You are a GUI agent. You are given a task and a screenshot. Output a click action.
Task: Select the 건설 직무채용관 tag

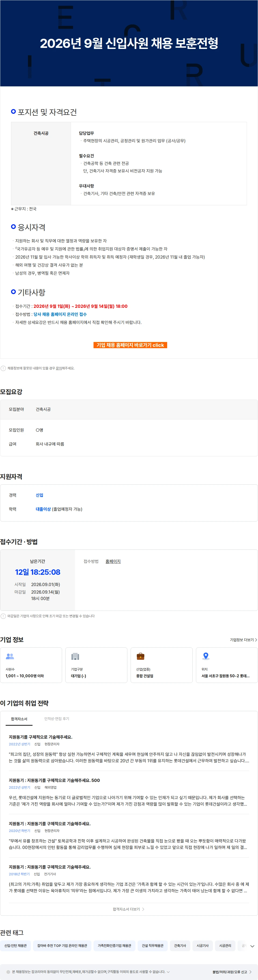[153, 945]
